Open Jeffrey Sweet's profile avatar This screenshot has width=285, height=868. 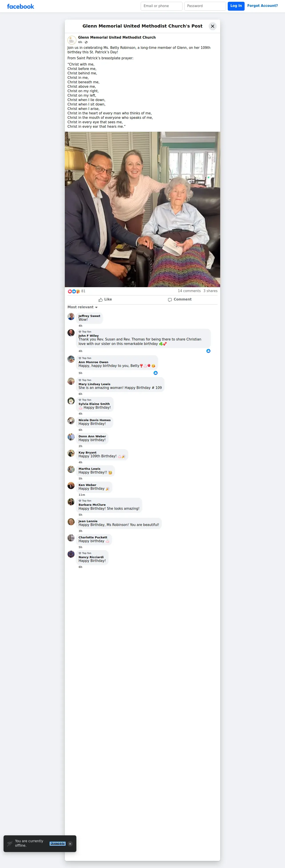tap(71, 317)
